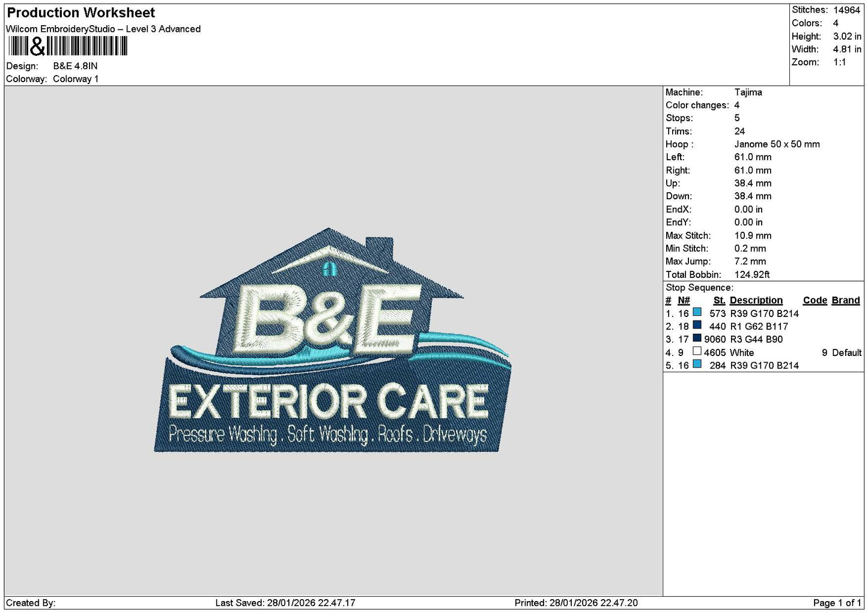Image resolution: width=868 pixels, height=613 pixels.
Task: Click the 'Down:' label
Action: [x=679, y=196]
